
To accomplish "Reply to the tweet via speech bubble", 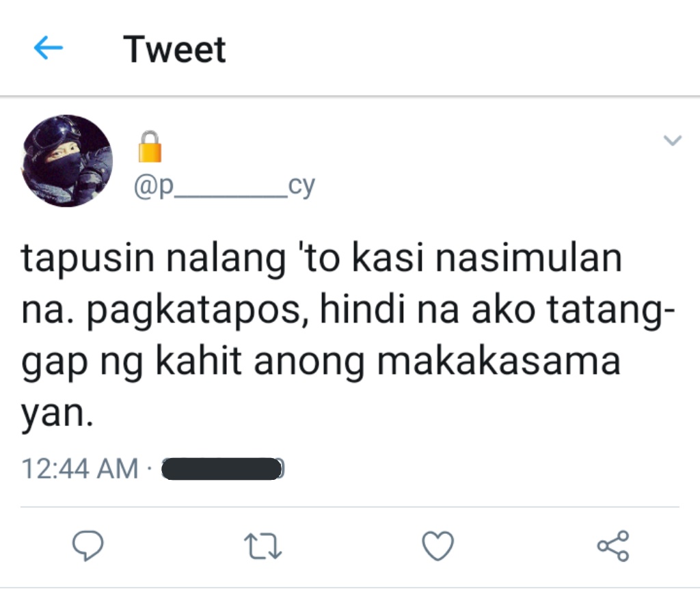I will point(88,545).
